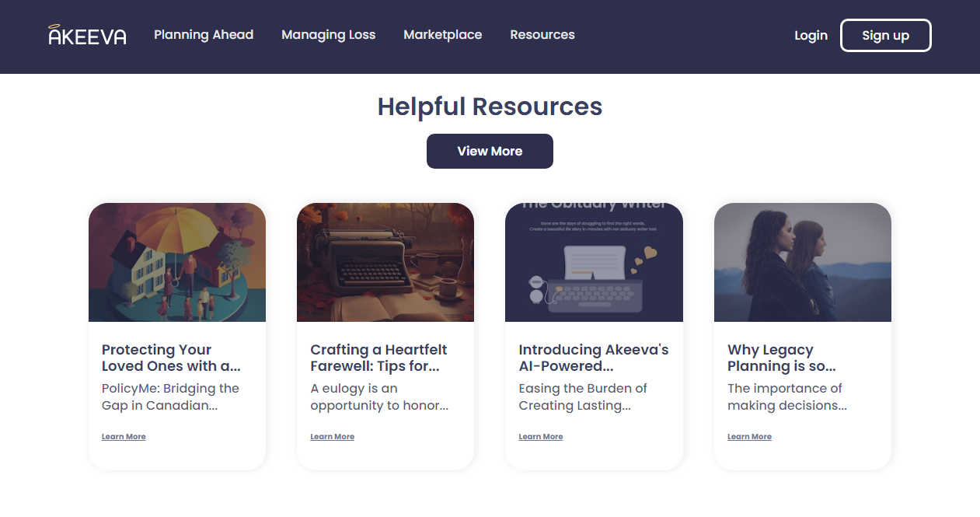980x517 pixels.
Task: Open 'Crafting a Heartfelt Farewell' article title
Action: pos(378,358)
